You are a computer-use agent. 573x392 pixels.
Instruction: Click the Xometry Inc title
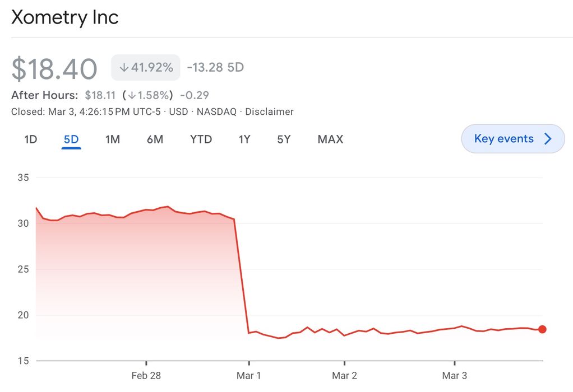pyautogui.click(x=65, y=17)
